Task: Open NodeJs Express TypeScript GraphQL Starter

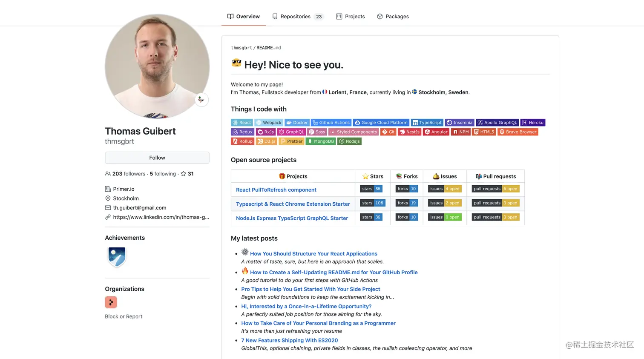Action: pos(292,218)
